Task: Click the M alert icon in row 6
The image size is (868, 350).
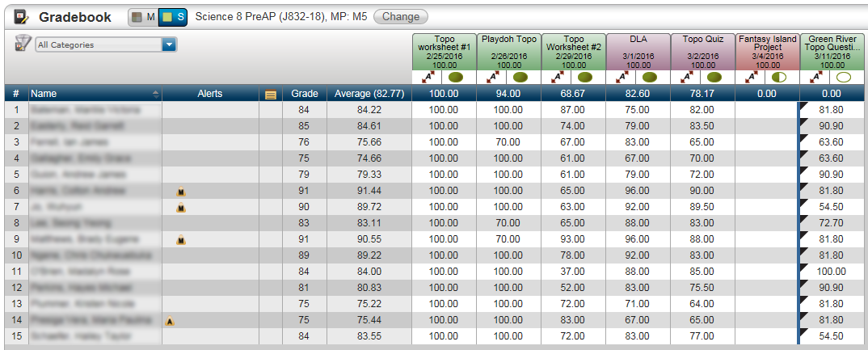Action: (x=182, y=192)
